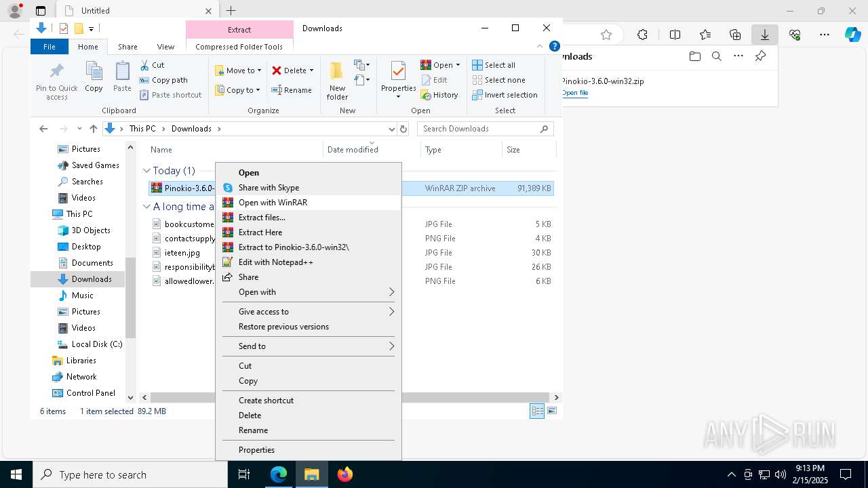Select ieteen.jpg file row

click(182, 253)
